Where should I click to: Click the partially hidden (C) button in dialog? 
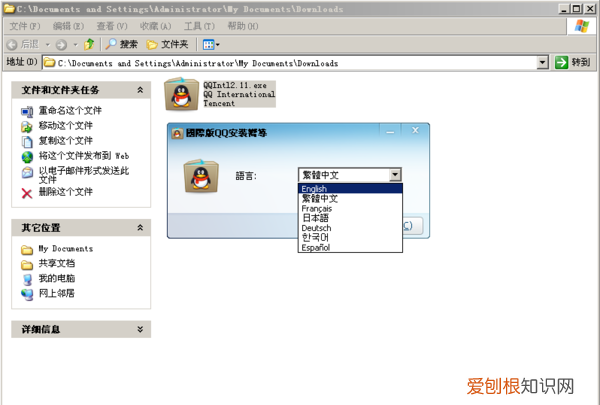(x=412, y=225)
